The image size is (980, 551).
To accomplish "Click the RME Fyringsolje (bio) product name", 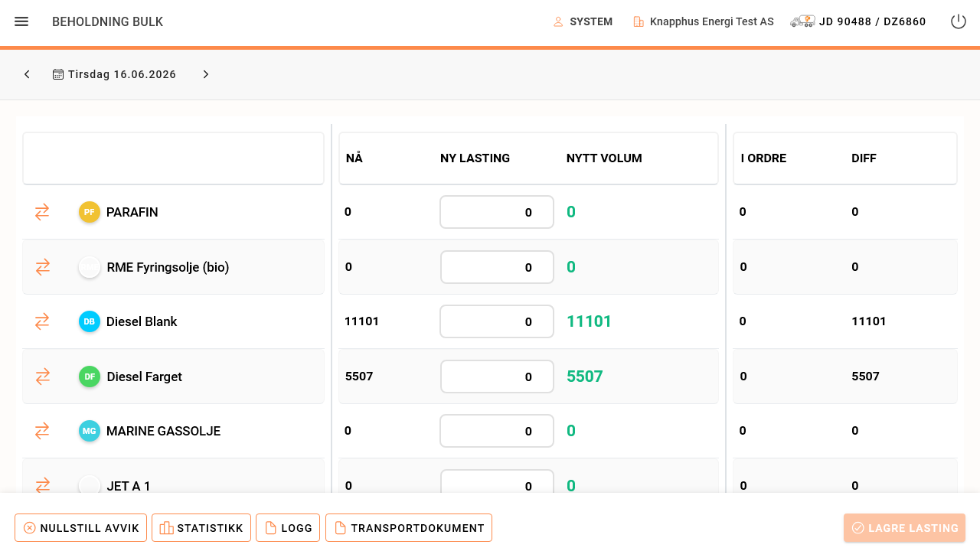I will [x=168, y=267].
